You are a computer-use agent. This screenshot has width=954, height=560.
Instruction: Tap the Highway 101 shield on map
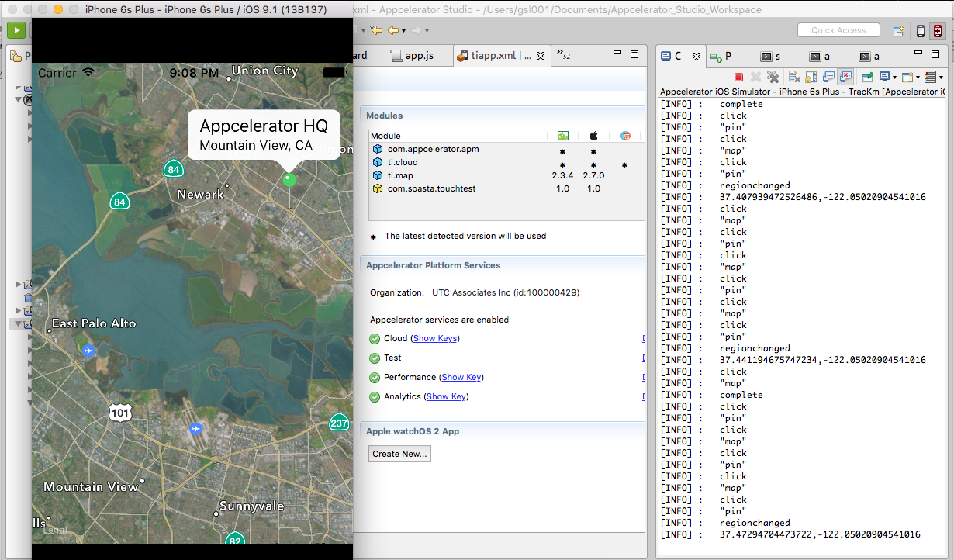tap(119, 412)
